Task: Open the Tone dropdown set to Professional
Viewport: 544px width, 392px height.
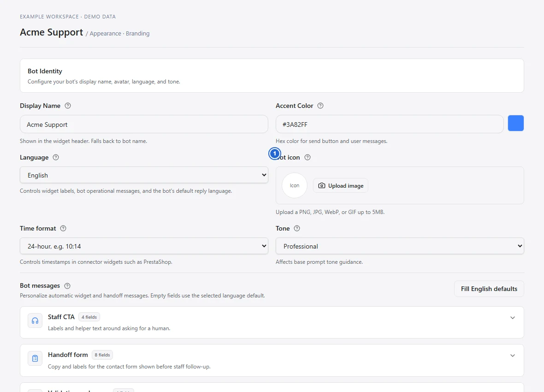Action: (400, 246)
